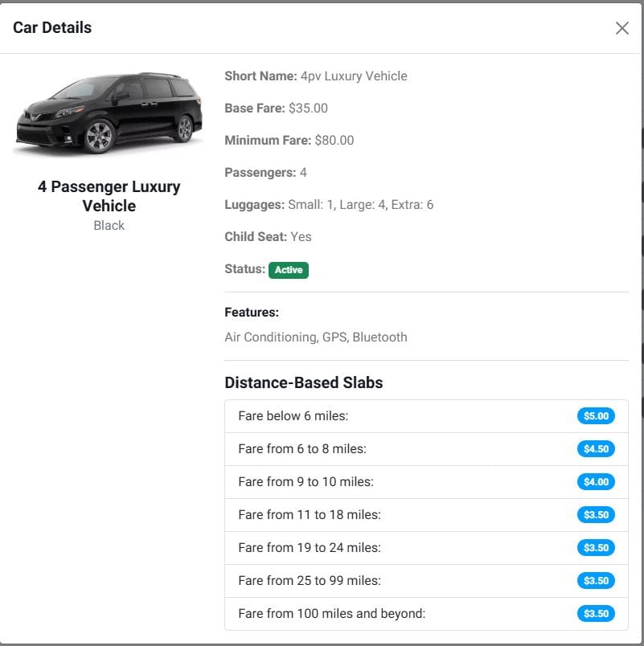644x646 pixels.
Task: Click the $4.50 badge for 6 to 8 miles
Action: point(596,449)
